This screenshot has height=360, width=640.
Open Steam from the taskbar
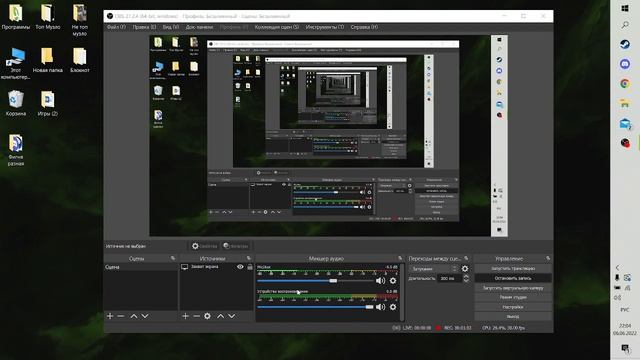pyautogui.click(x=624, y=44)
